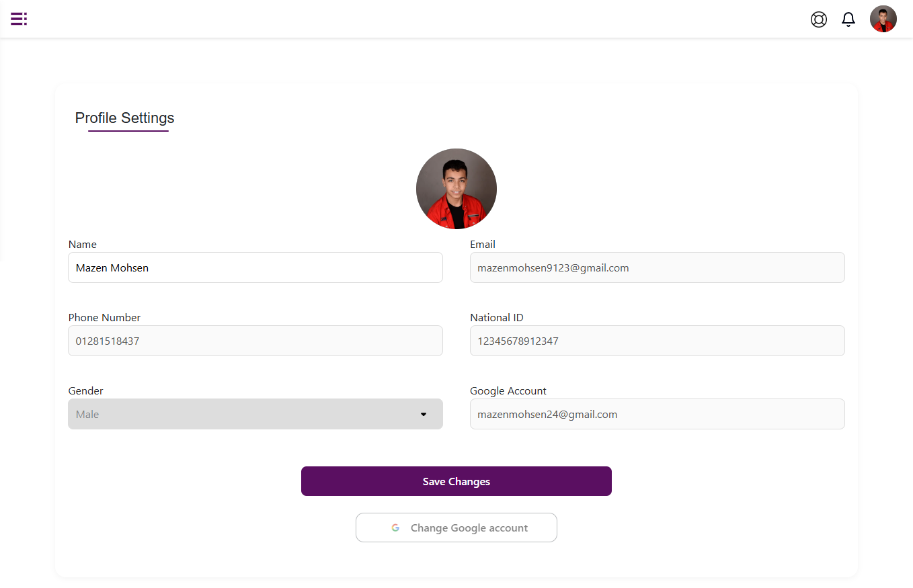This screenshot has width=913, height=588.
Task: Click the Phone Number label text
Action: click(104, 318)
